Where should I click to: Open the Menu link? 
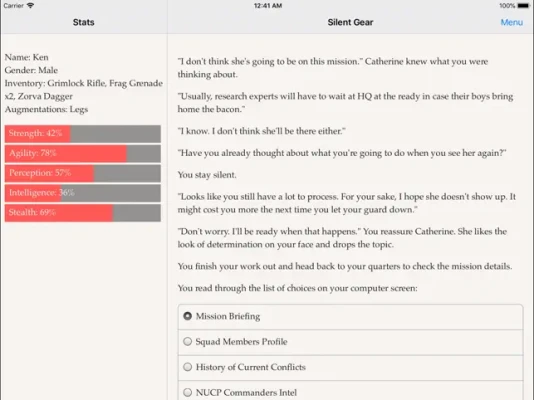coord(511,22)
